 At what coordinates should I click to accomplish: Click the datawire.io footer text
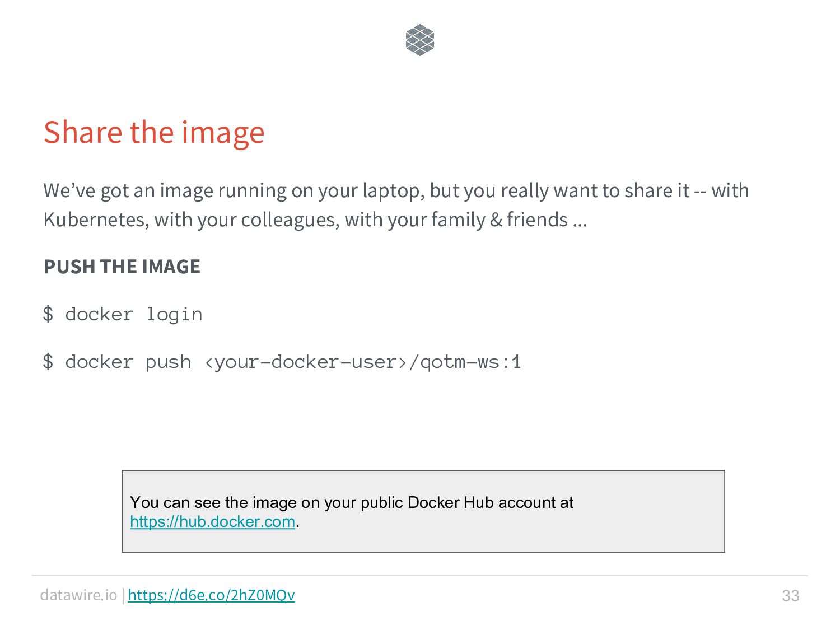click(x=78, y=595)
